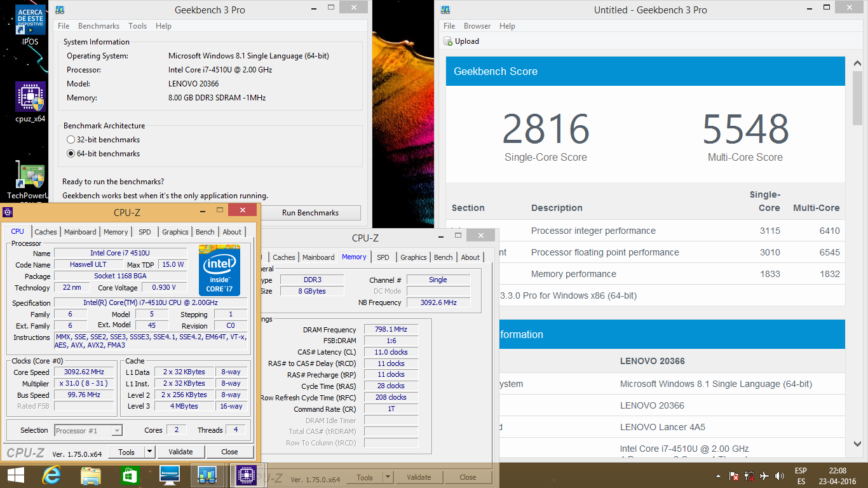Select 32-bit benchmarks radio button
The image size is (868, 488).
[x=71, y=140]
